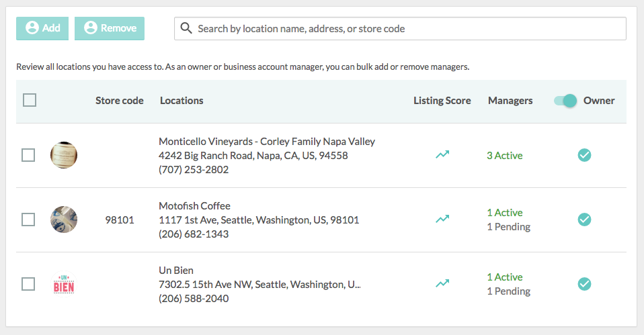Click phone number (206) 588-2040
This screenshot has width=644, height=335.
[194, 298]
